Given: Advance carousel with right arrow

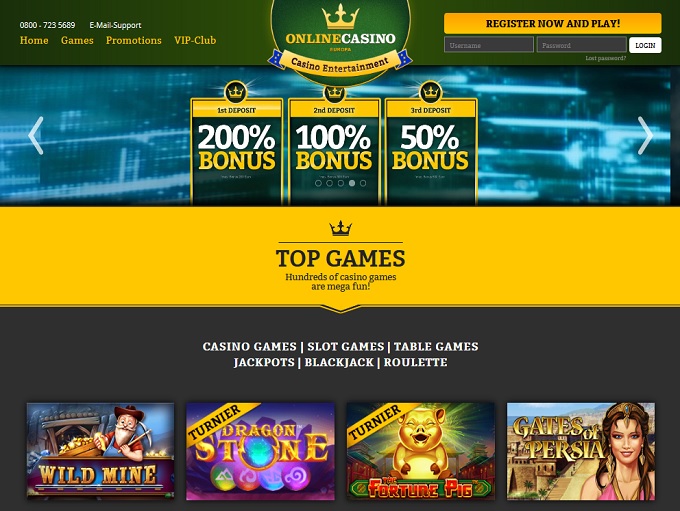Looking at the screenshot, I should click(645, 135).
